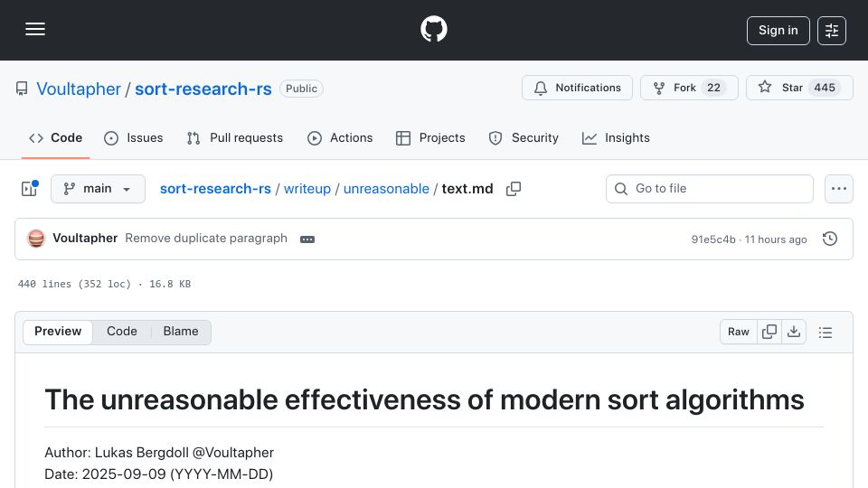
Task: Open the Voultapher owner profile link
Action: pyautogui.click(x=79, y=89)
